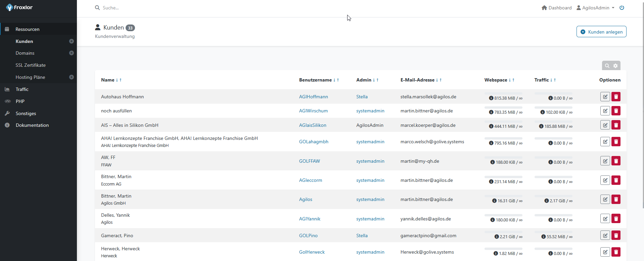
Task: Go to Dashboard link
Action: pos(556,8)
